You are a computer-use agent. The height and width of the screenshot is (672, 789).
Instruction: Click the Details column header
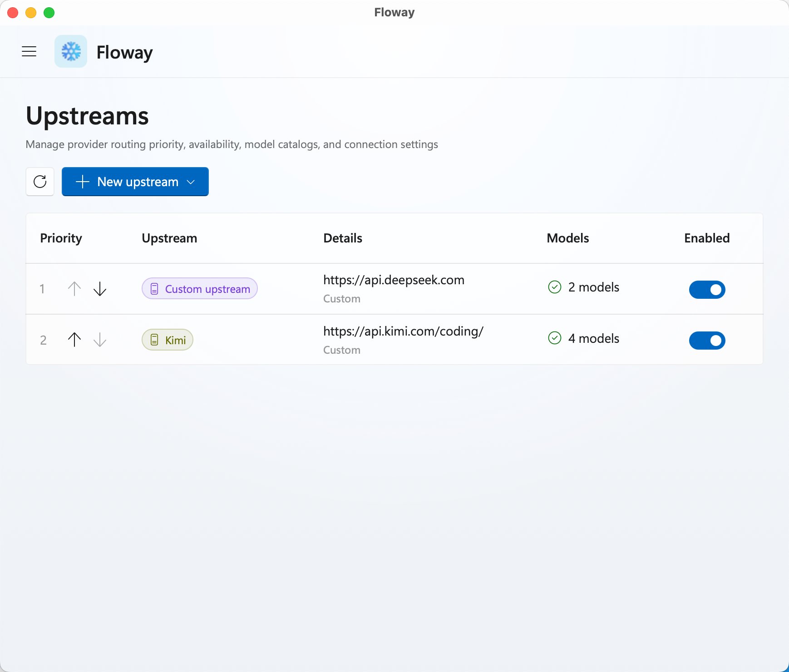pos(343,238)
